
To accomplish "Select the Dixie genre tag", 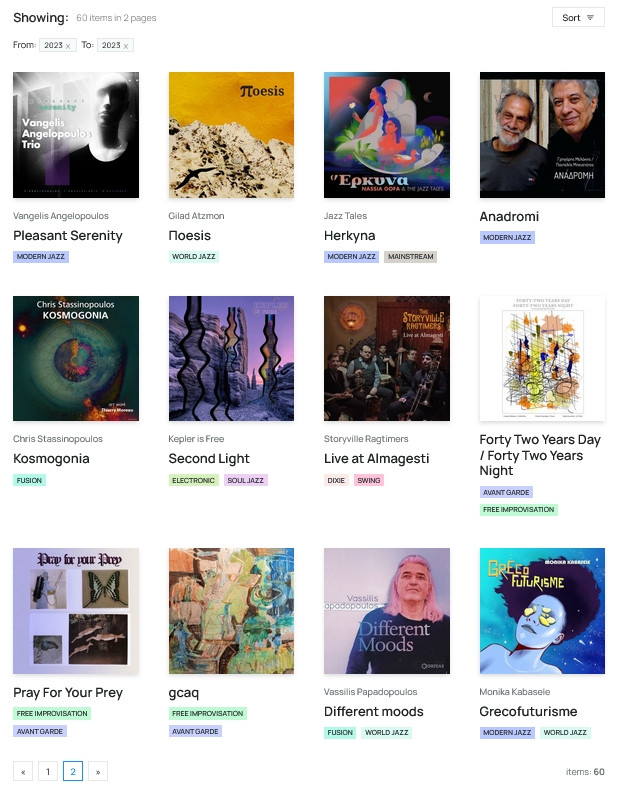I will (x=336, y=481).
